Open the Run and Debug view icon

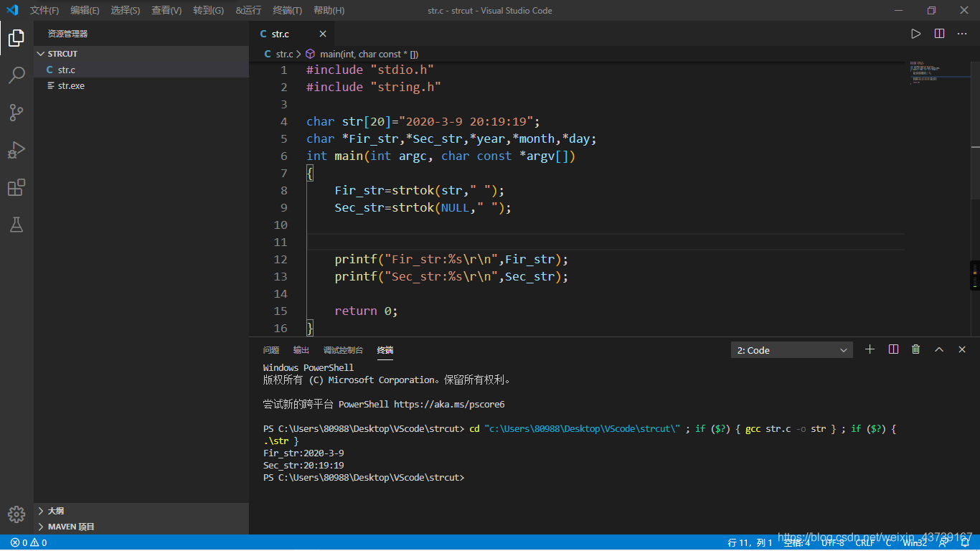click(17, 150)
